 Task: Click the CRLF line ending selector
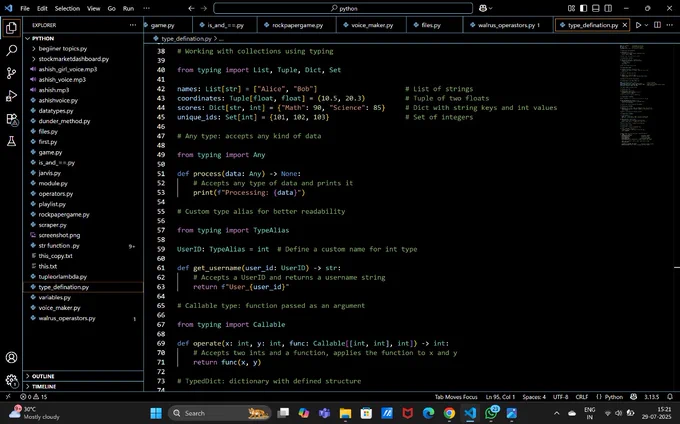582,397
